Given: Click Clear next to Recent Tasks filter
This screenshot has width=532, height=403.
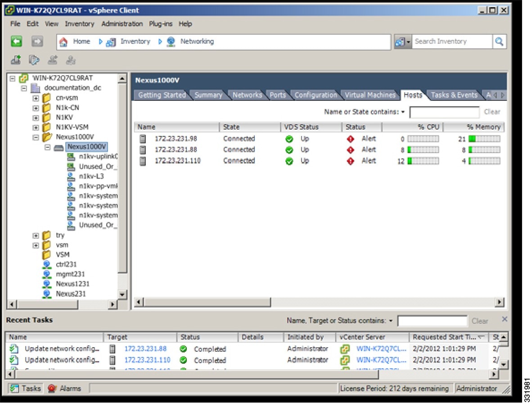Looking at the screenshot, I should 480,321.
